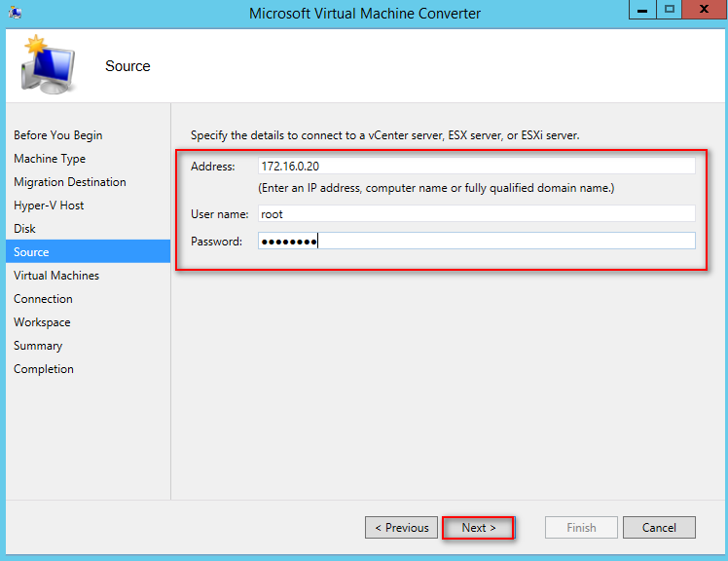
Task: Select the Disk step
Action: [24, 228]
